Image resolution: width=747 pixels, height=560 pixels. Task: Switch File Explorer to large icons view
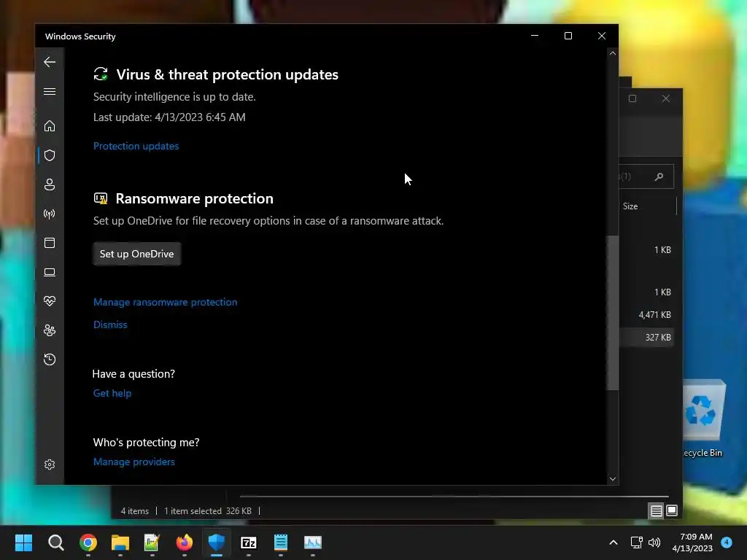tap(672, 511)
